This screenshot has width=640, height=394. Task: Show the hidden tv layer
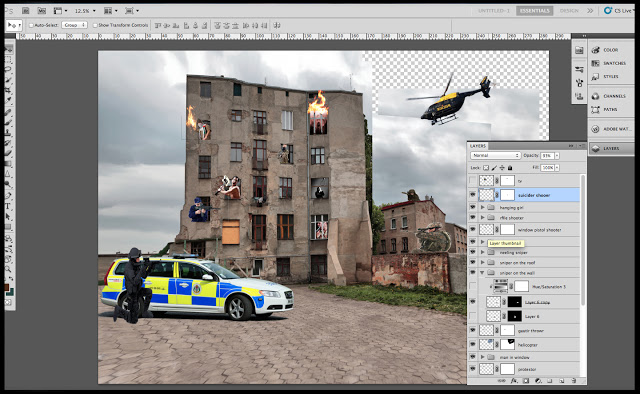473,180
